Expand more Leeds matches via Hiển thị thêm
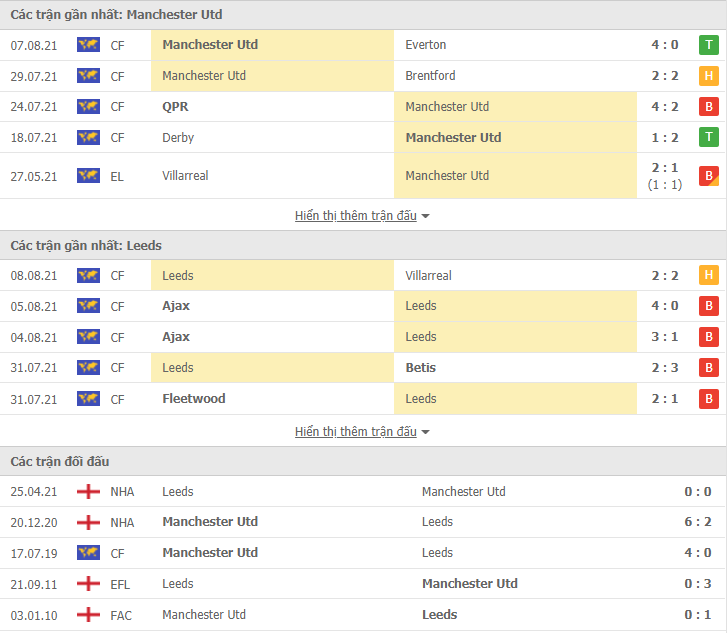 pyautogui.click(x=356, y=432)
